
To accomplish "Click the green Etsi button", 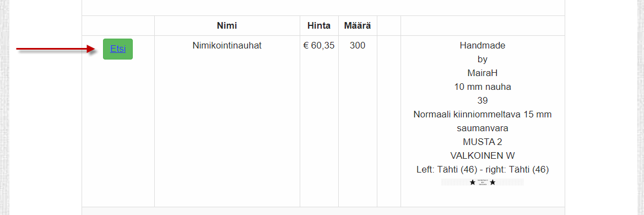I will 118,49.
